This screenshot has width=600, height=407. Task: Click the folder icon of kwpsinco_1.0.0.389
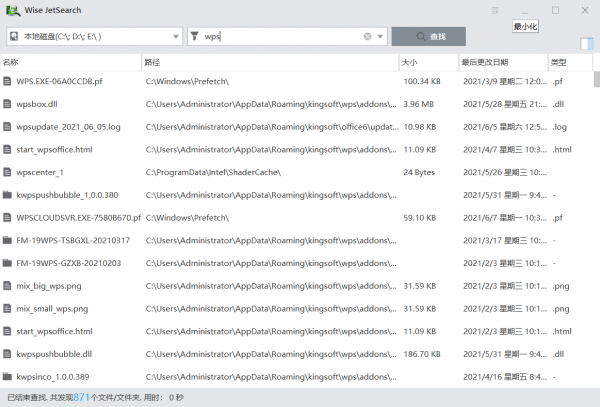[x=7, y=377]
